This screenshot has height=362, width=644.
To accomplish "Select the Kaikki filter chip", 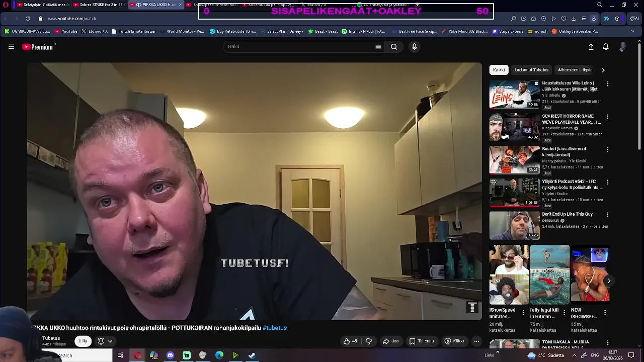I will (x=499, y=70).
